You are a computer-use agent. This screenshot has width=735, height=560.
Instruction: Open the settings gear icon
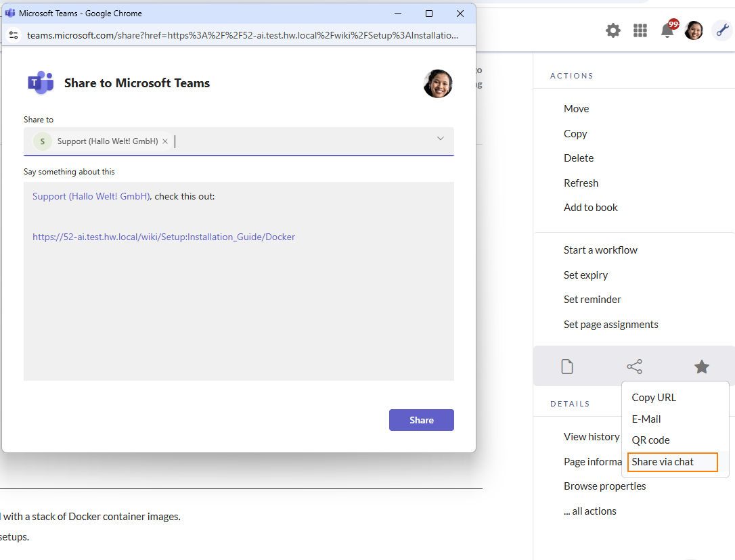point(612,30)
